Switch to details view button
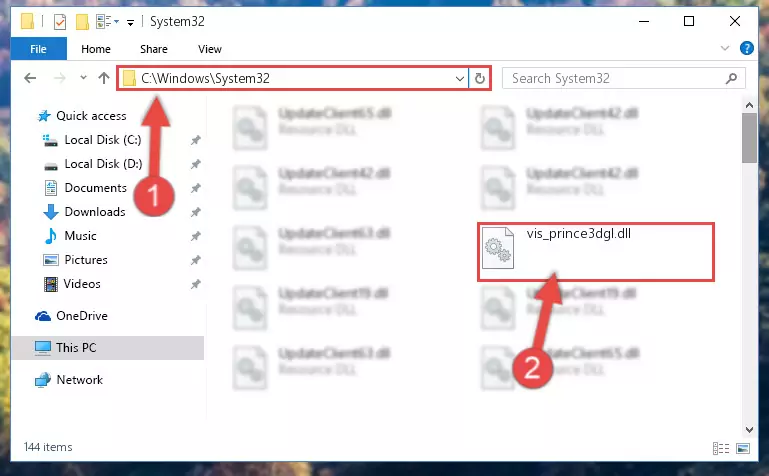The height and width of the screenshot is (476, 769). click(720, 448)
